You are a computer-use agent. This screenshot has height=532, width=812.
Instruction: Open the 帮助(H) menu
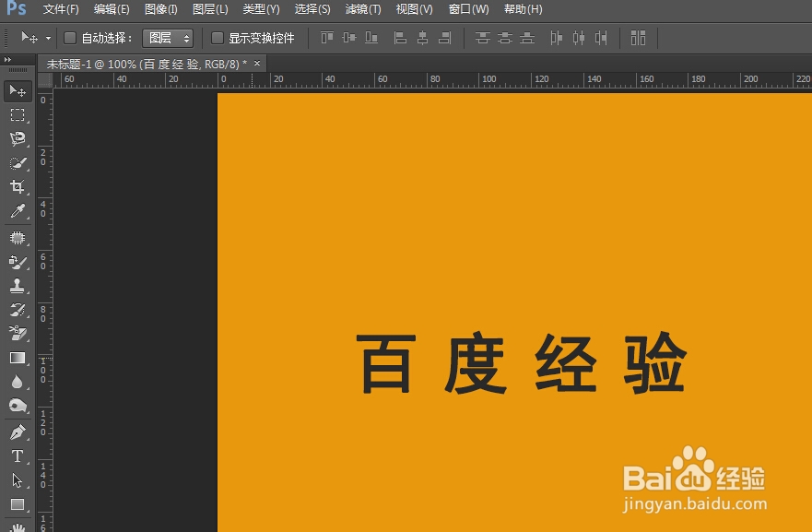(523, 9)
